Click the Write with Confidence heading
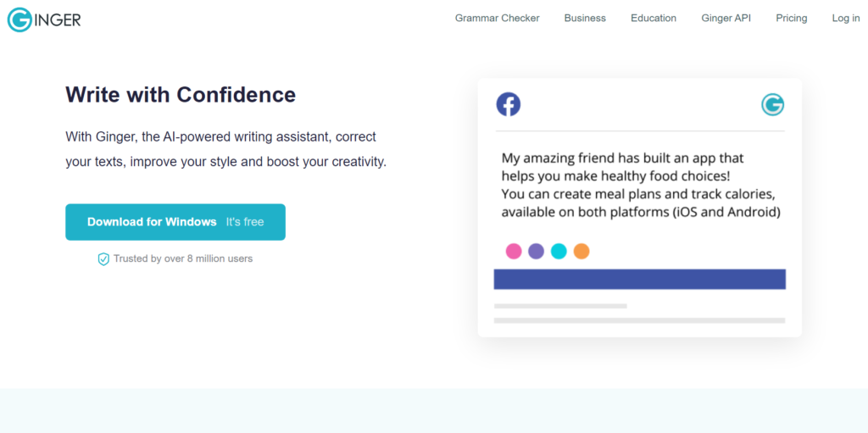 [181, 95]
